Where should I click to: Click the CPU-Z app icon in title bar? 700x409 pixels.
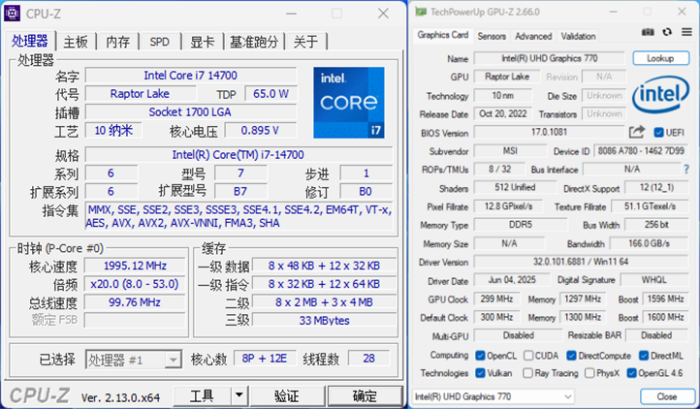click(12, 13)
